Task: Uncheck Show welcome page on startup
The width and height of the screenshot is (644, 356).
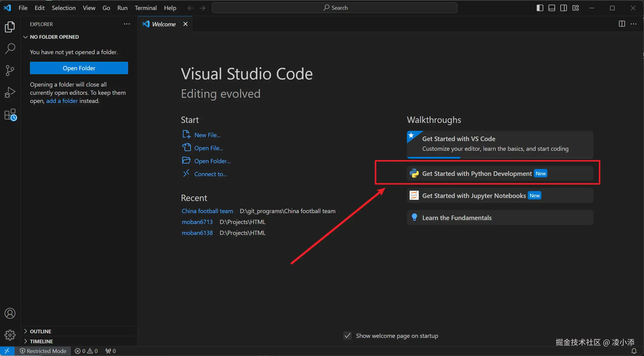Action: 348,336
